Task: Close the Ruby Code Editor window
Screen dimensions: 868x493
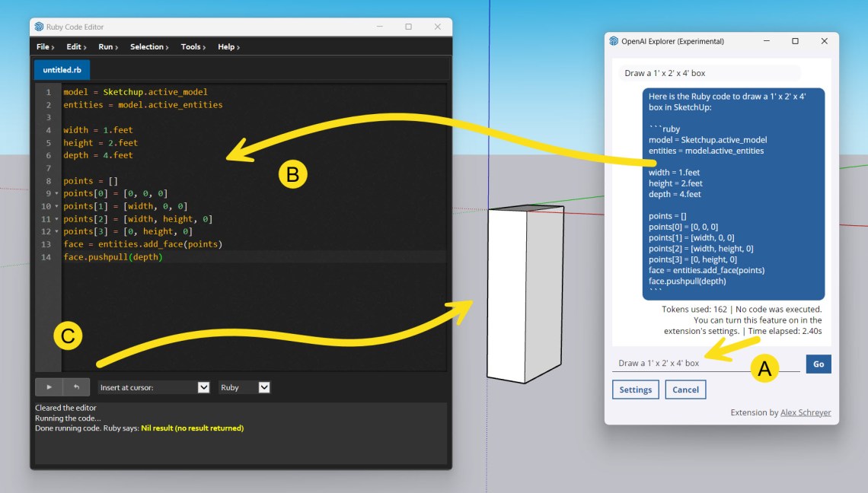Action: (x=437, y=27)
